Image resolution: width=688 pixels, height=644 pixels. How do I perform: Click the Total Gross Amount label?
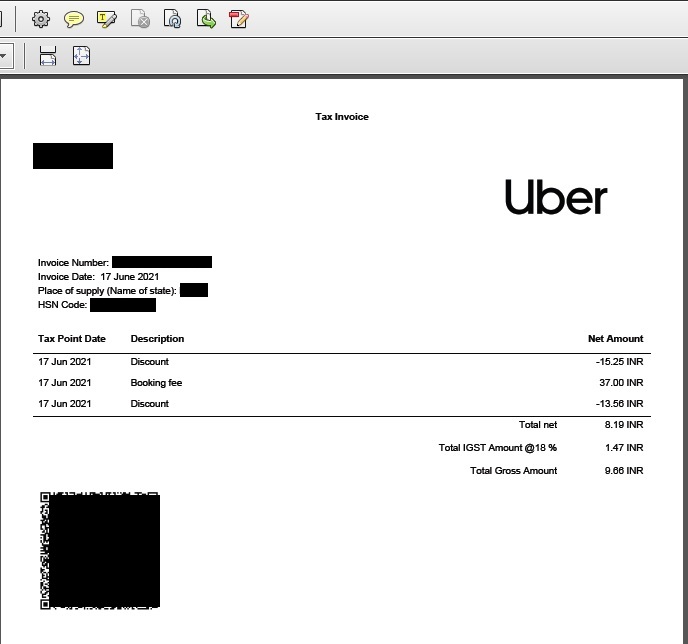pos(513,471)
